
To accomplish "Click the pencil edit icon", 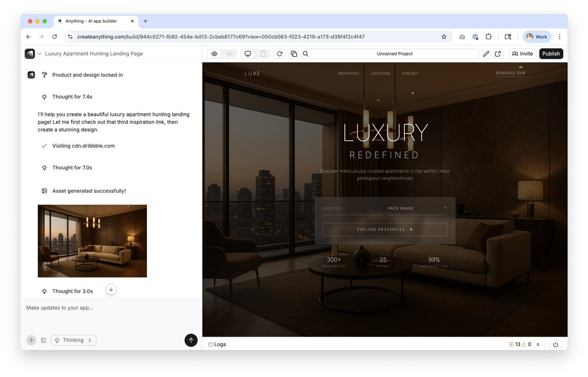I will coord(486,54).
